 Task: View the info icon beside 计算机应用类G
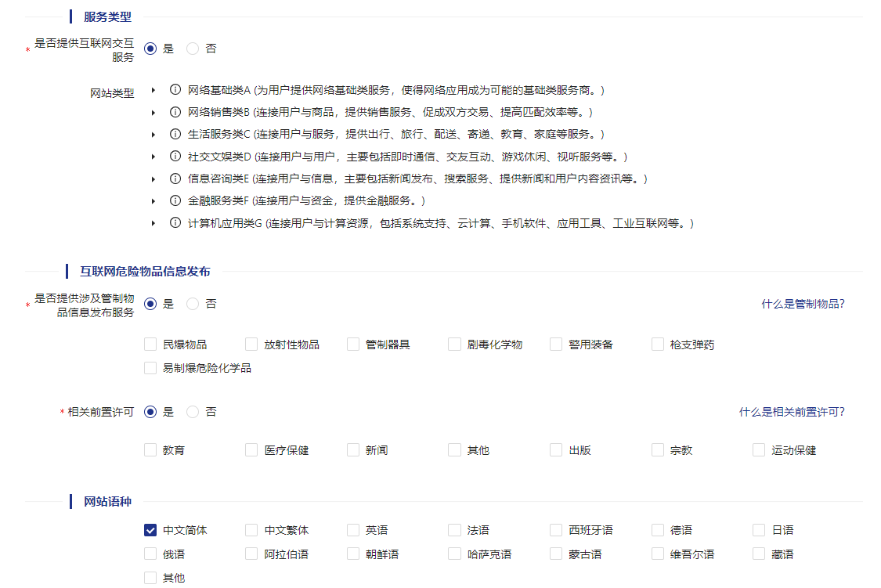[174, 222]
